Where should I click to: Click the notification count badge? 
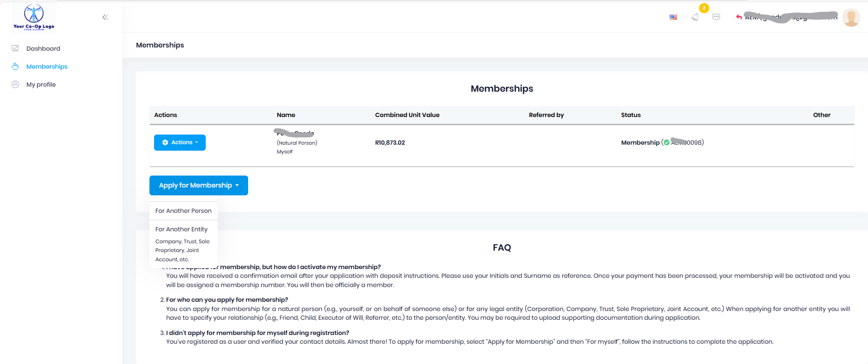click(704, 8)
